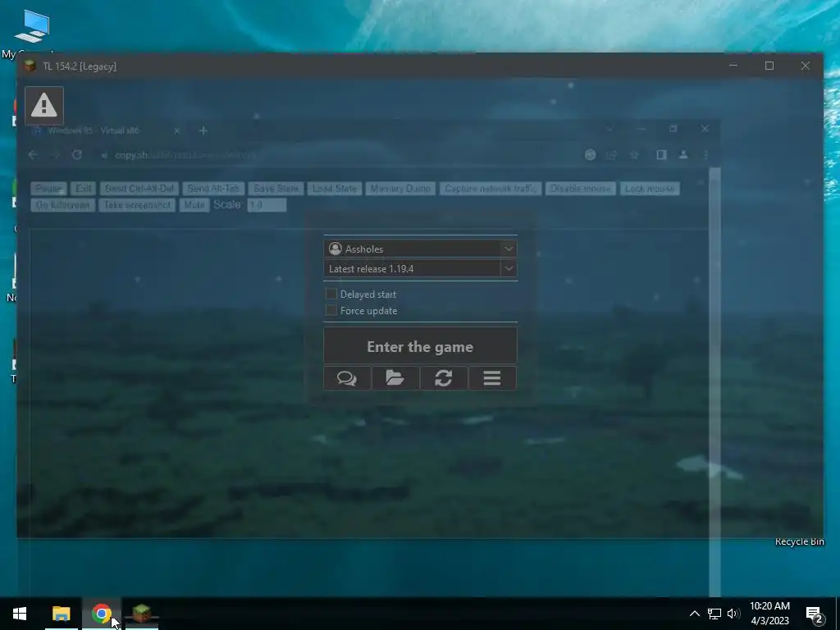Bookmark the page with the Chrome star icon
Viewport: 840px width, 630px height.
coord(634,155)
